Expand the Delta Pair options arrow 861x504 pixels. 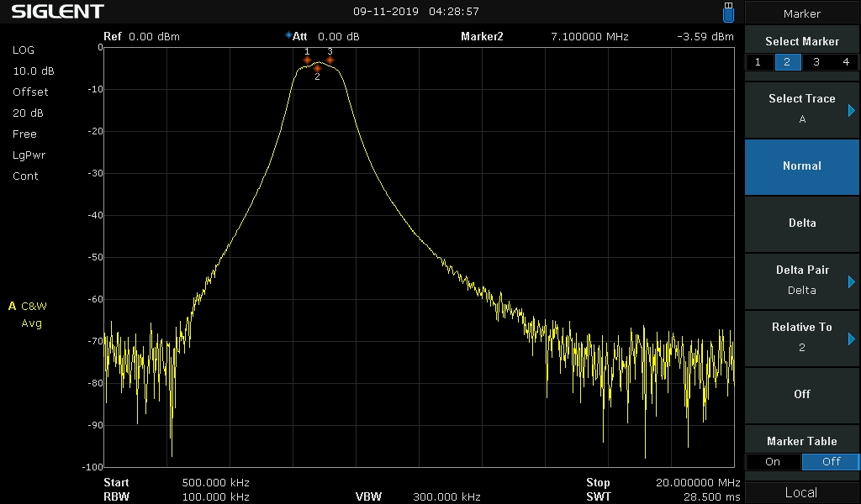coord(851,282)
